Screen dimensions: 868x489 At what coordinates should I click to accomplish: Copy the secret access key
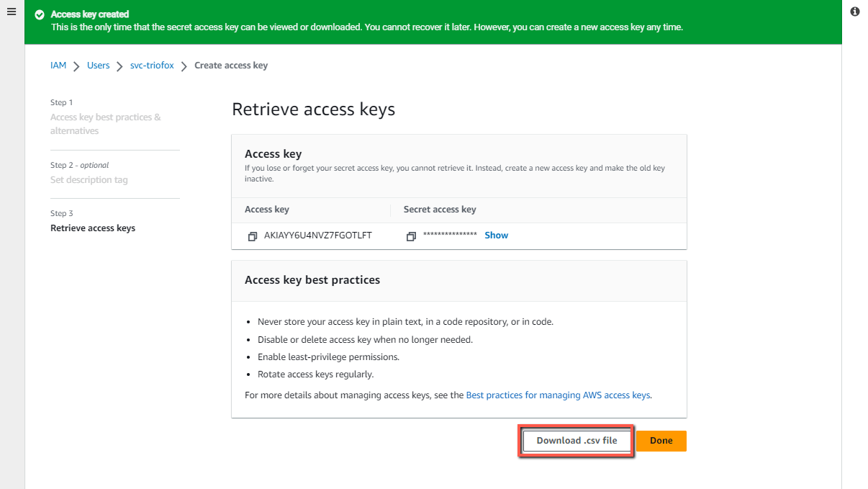411,235
